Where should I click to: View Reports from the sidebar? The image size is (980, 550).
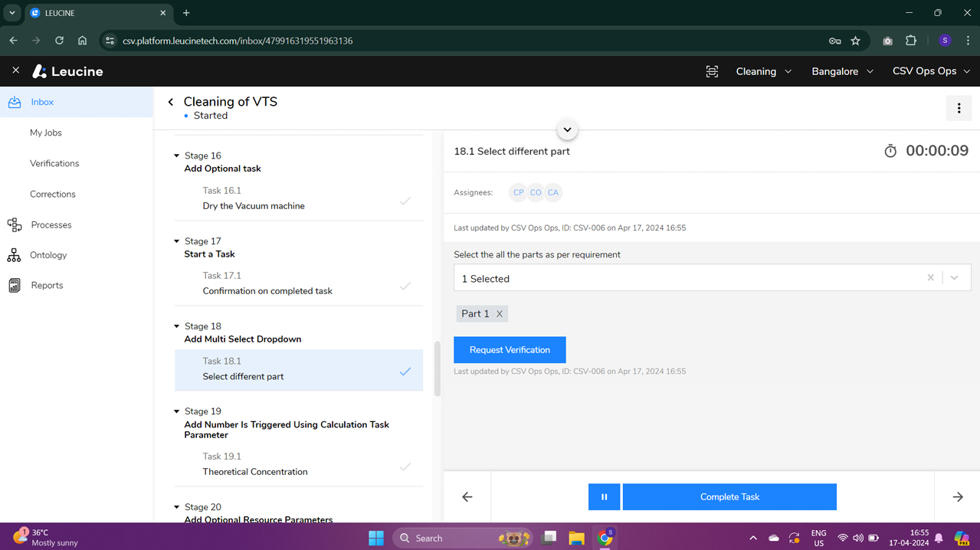[46, 285]
